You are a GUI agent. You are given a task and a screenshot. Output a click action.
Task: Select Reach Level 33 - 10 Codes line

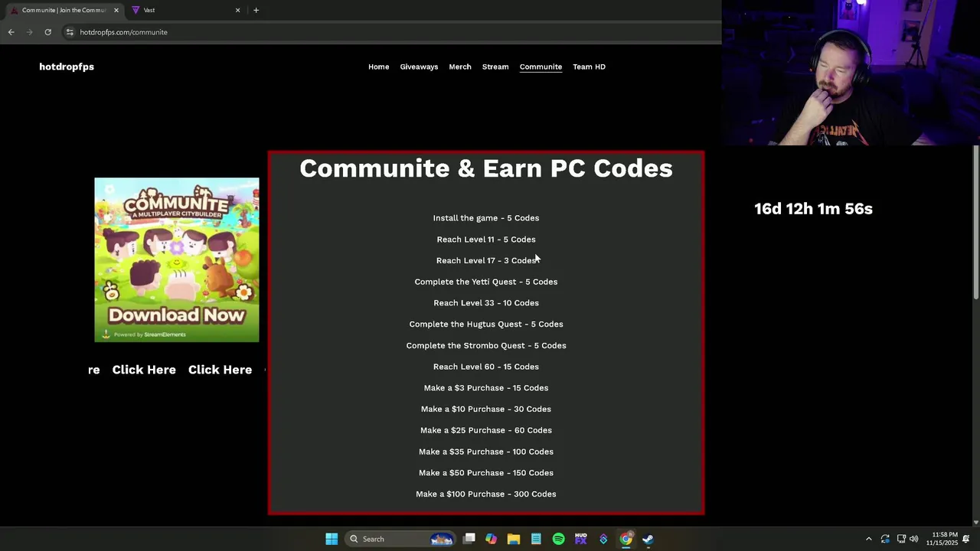[x=486, y=303]
